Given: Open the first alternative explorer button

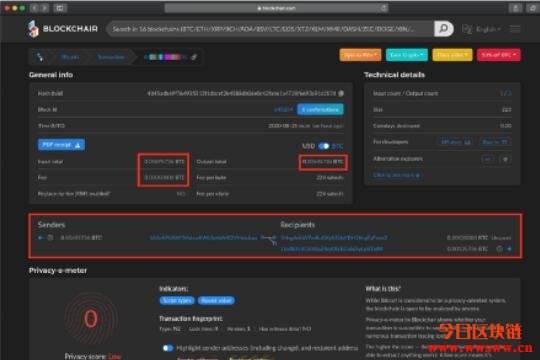Looking at the screenshot, I should point(488,159).
